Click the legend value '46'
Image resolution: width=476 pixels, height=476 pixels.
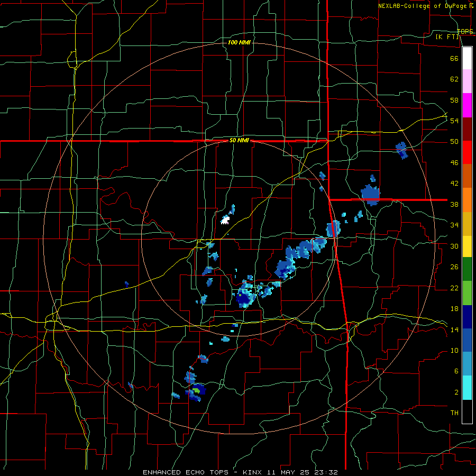click(x=454, y=162)
